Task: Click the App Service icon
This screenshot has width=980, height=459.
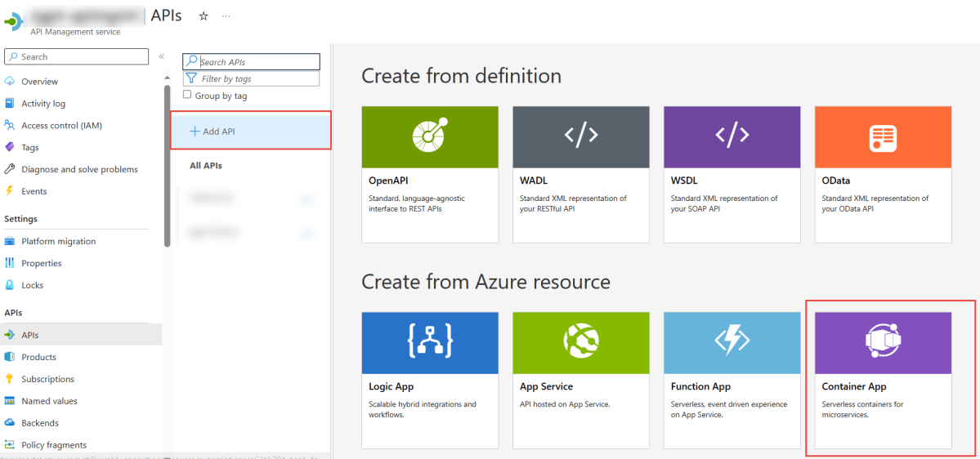Action: pyautogui.click(x=581, y=342)
